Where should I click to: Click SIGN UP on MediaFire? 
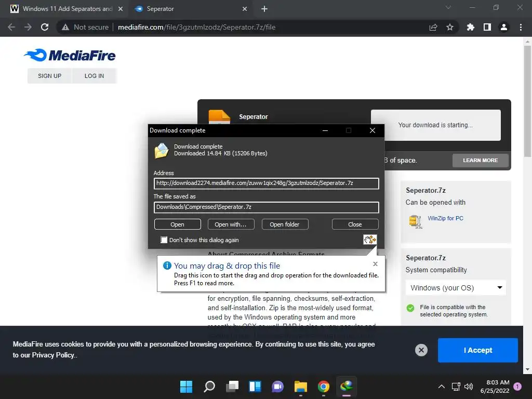tap(49, 76)
